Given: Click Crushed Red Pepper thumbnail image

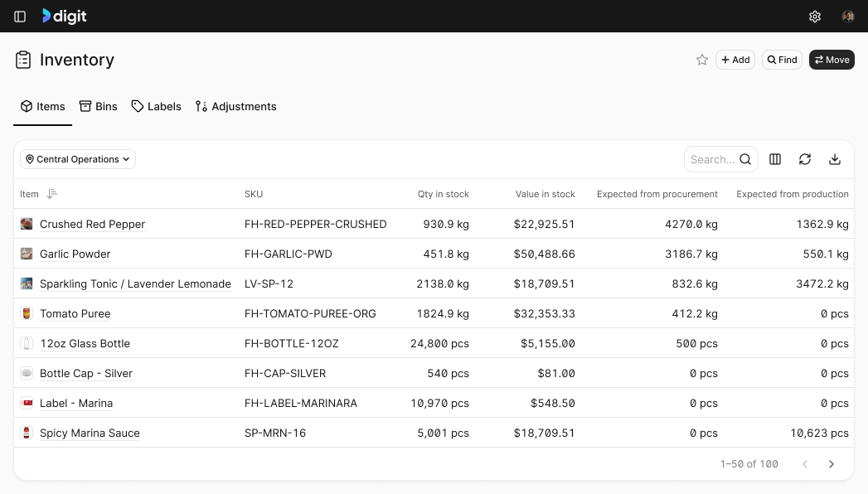Looking at the screenshot, I should tap(27, 224).
